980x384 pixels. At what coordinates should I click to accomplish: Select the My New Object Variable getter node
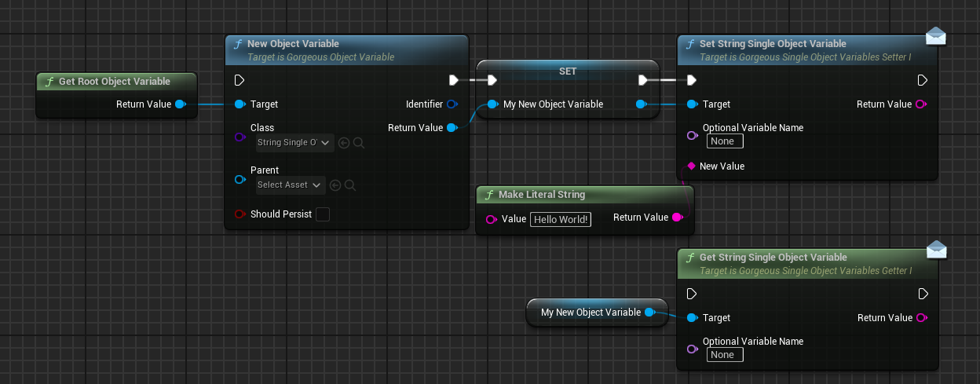[x=591, y=313]
